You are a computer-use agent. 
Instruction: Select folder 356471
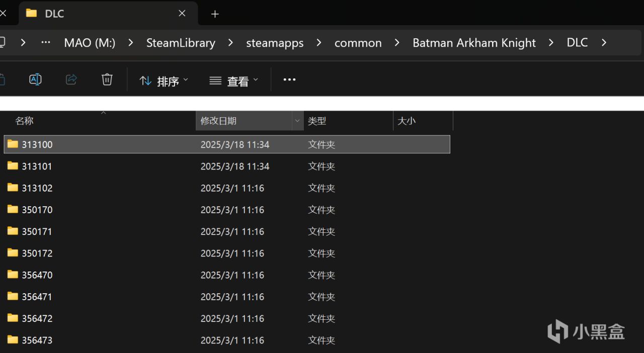(x=227, y=297)
